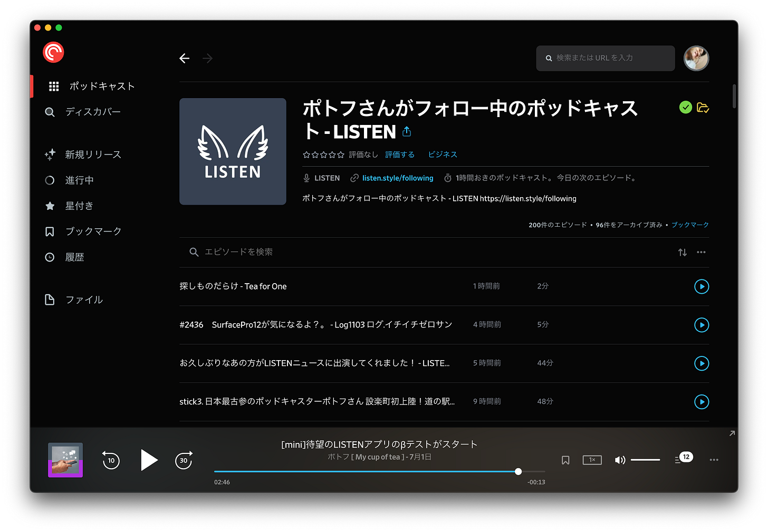Go back with the left arrow
Screen dimensions: 768x532
tap(184, 59)
